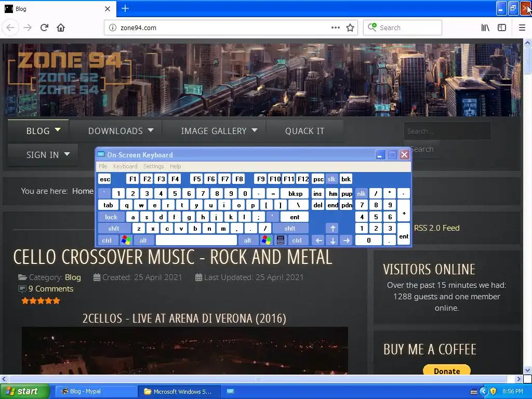Click the up arrow key on keyboard

click(x=333, y=229)
